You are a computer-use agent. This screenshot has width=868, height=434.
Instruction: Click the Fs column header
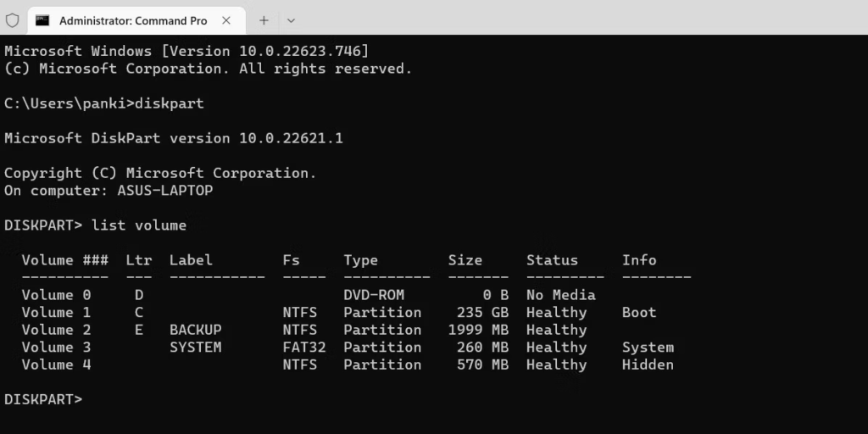(291, 260)
